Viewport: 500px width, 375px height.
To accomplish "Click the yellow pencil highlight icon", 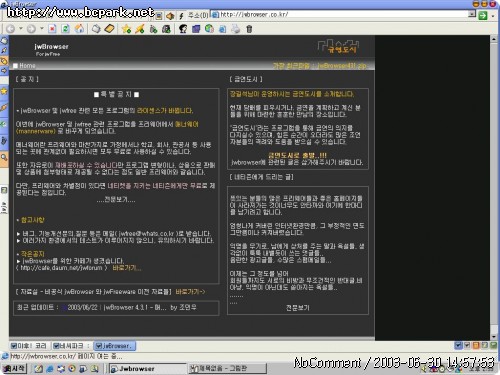I will tap(140, 29).
